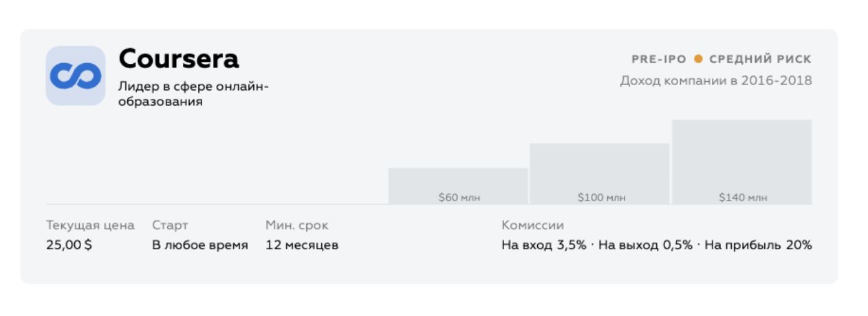Click the "Старт" label
Image resolution: width=868 pixels, height=316 pixels.
(170, 225)
